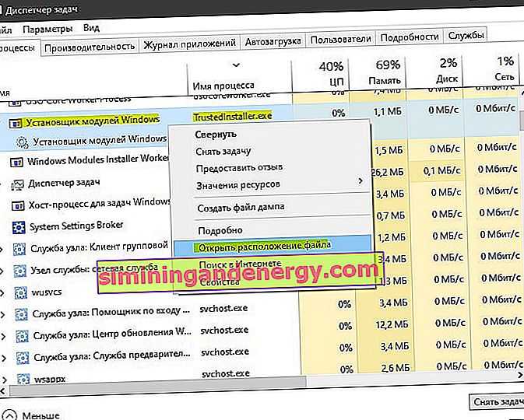The width and height of the screenshot is (524, 420).
Task: Sort by the ЦП column header
Action: point(336,81)
